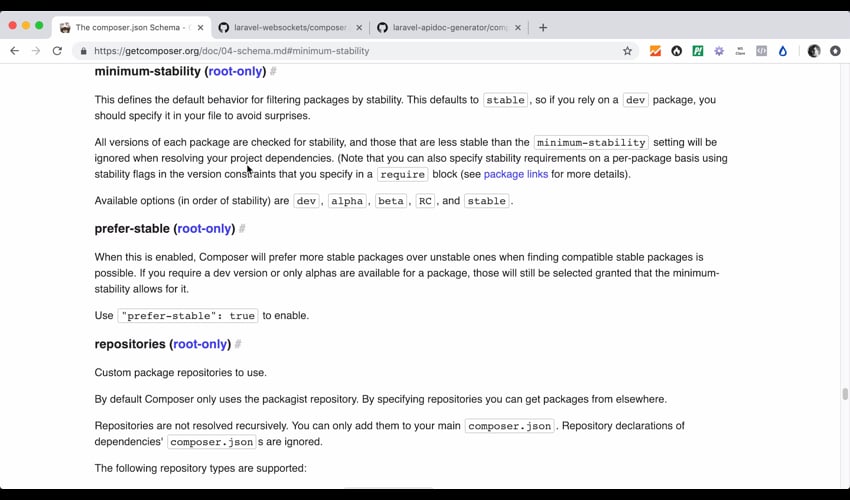The width and height of the screenshot is (850, 500).
Task: Switch to The composer.json Schema tab
Action: 132,27
